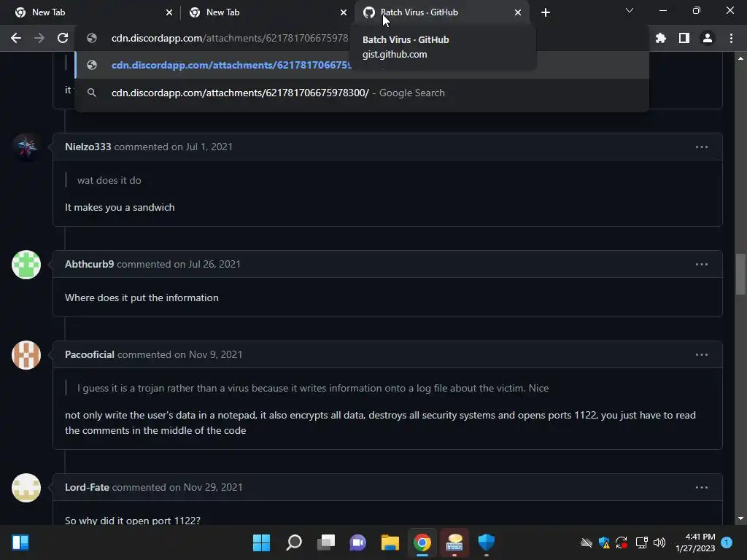The height and width of the screenshot is (560, 747).
Task: Close the second New Tab
Action: tap(344, 12)
